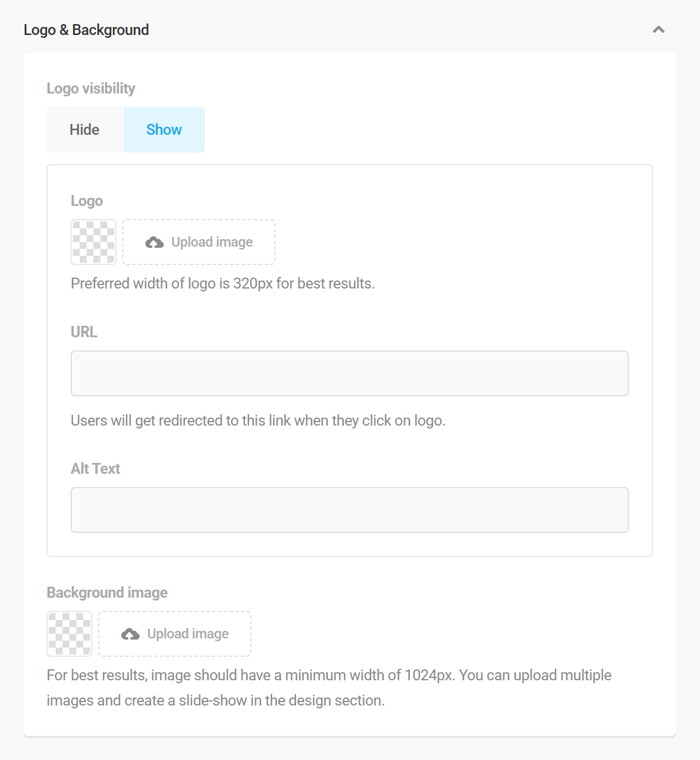The height and width of the screenshot is (760, 700).
Task: Select Hide under Logo visibility
Action: (84, 129)
